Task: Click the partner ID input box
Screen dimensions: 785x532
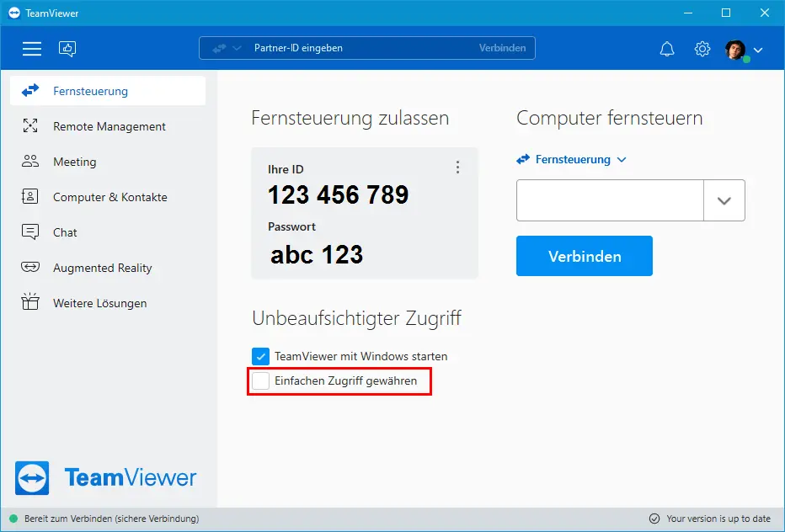Action: (610, 200)
